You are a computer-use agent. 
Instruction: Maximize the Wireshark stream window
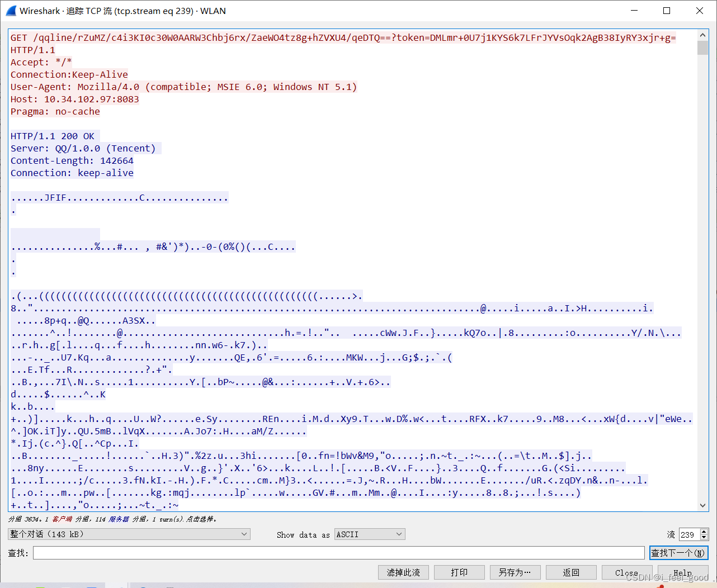click(x=667, y=11)
